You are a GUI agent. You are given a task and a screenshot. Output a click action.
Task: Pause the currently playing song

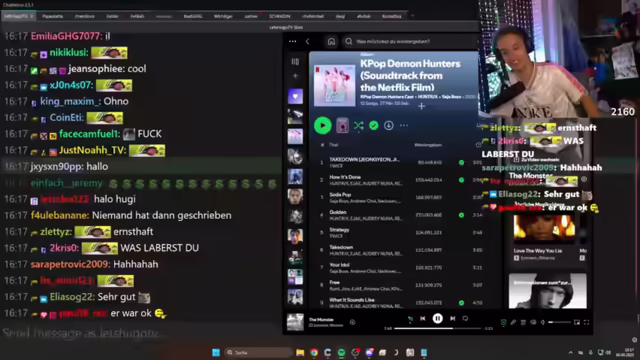(438, 318)
